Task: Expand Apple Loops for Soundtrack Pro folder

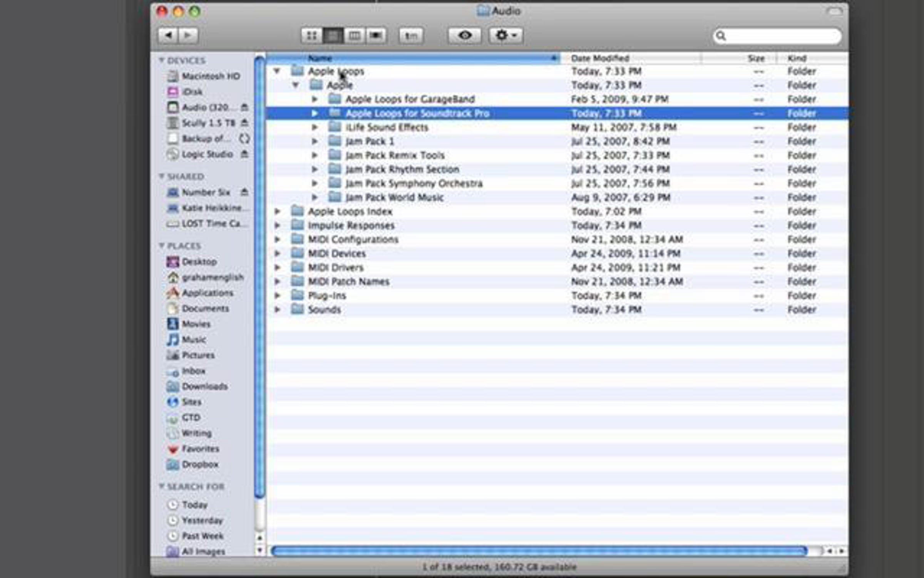Action: [315, 113]
